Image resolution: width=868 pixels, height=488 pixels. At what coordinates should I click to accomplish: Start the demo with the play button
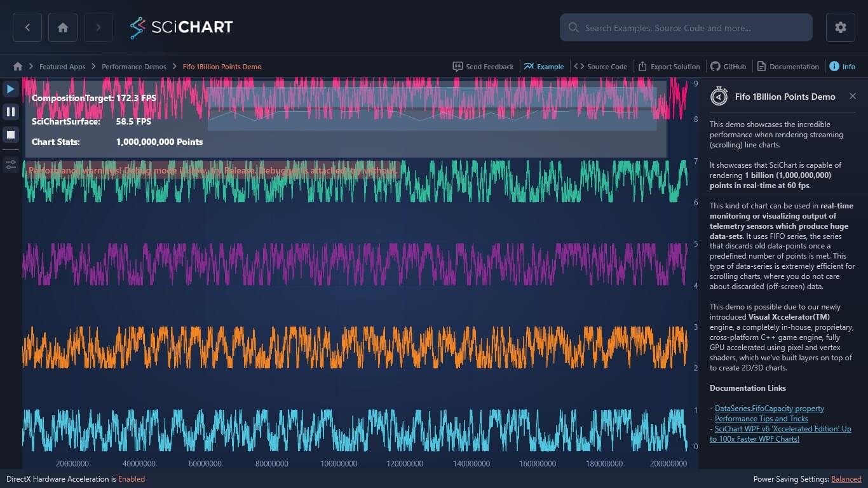11,89
